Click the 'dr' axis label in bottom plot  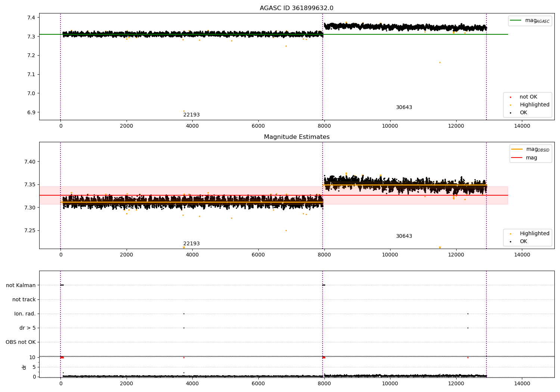tap(24, 367)
